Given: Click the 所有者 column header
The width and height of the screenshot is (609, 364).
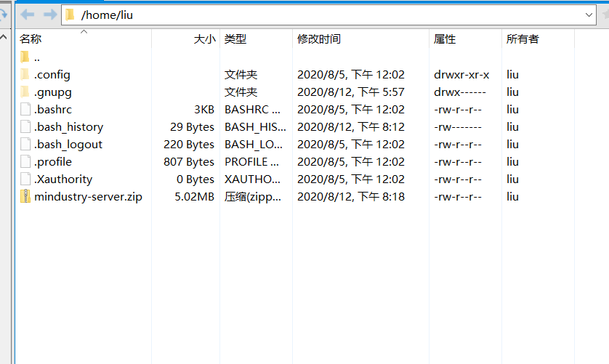Looking at the screenshot, I should 523,39.
